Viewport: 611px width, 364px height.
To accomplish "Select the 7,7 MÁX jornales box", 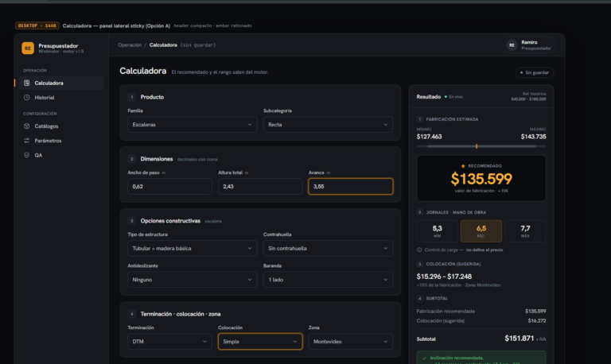I will (x=525, y=230).
